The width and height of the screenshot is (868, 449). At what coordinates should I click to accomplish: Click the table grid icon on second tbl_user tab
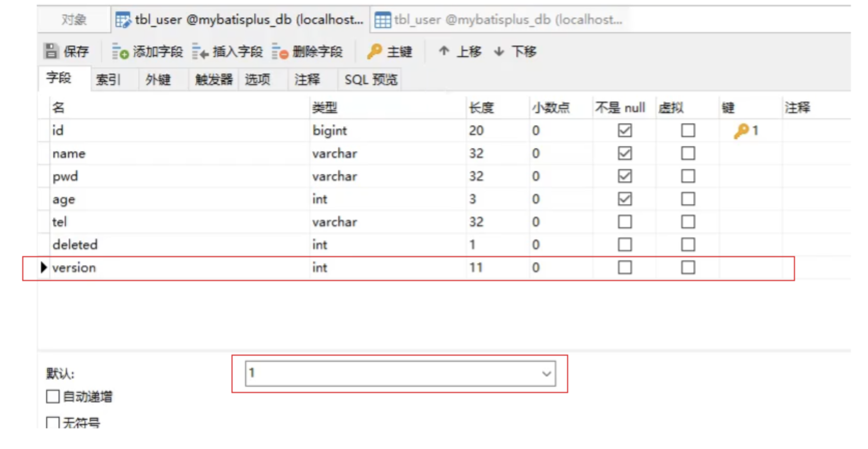pos(383,20)
